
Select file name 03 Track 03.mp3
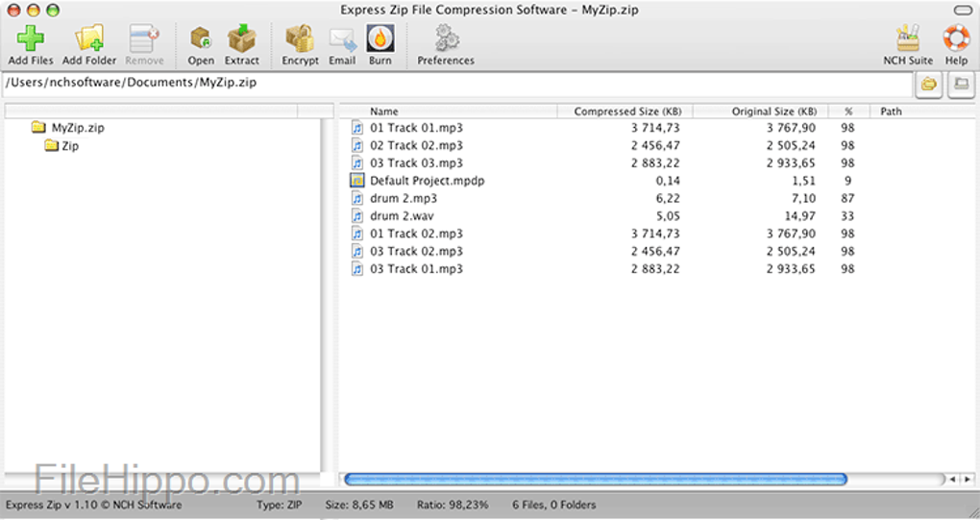(x=416, y=163)
